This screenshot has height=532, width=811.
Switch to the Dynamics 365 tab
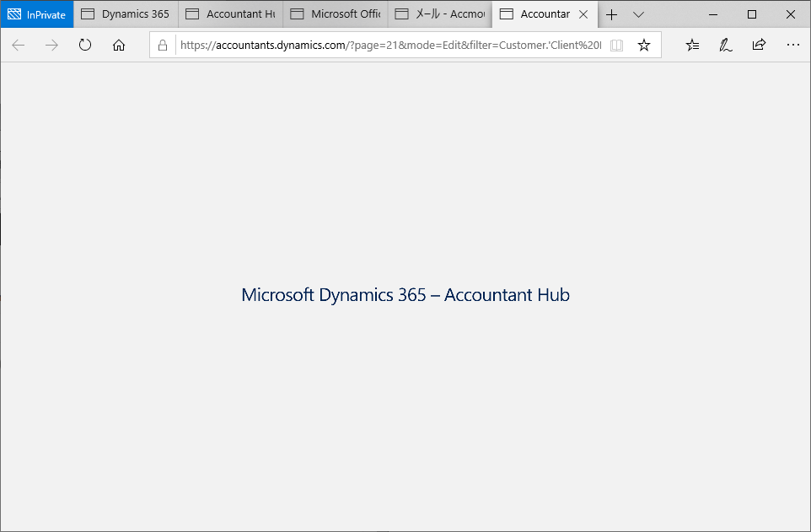pos(126,14)
